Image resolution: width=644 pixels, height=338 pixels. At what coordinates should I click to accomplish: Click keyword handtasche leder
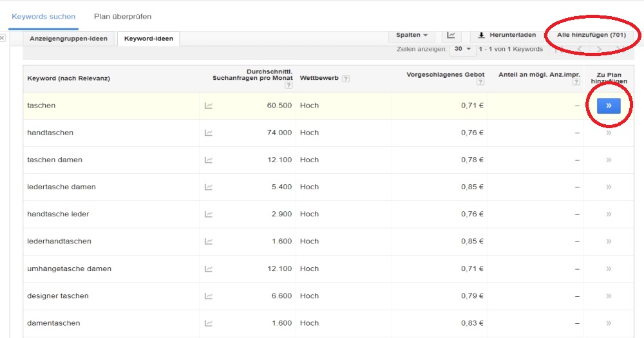coord(58,214)
